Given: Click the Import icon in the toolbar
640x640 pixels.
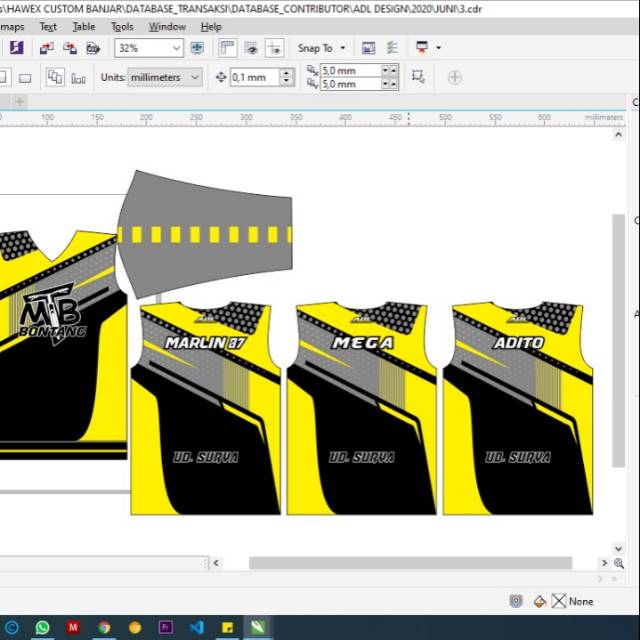Looking at the screenshot, I should [x=47, y=48].
